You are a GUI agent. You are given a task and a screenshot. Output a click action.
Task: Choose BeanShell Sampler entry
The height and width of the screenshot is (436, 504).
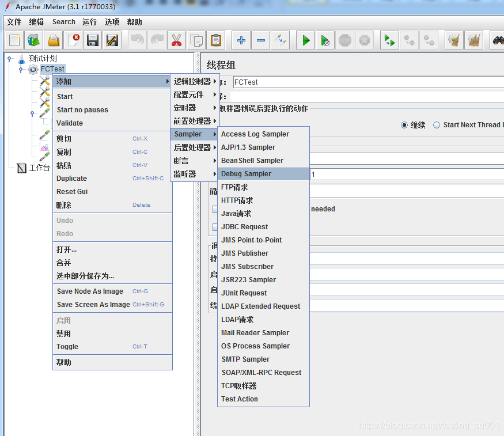pos(263,161)
